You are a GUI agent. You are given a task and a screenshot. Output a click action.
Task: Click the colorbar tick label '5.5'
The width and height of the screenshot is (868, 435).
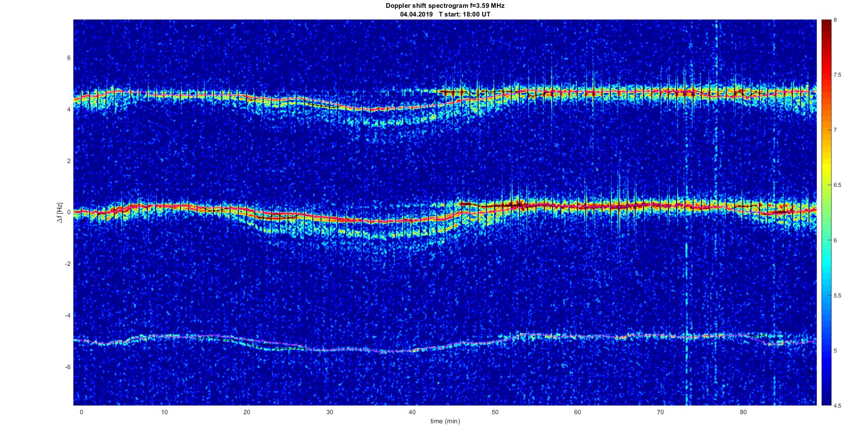pyautogui.click(x=837, y=296)
